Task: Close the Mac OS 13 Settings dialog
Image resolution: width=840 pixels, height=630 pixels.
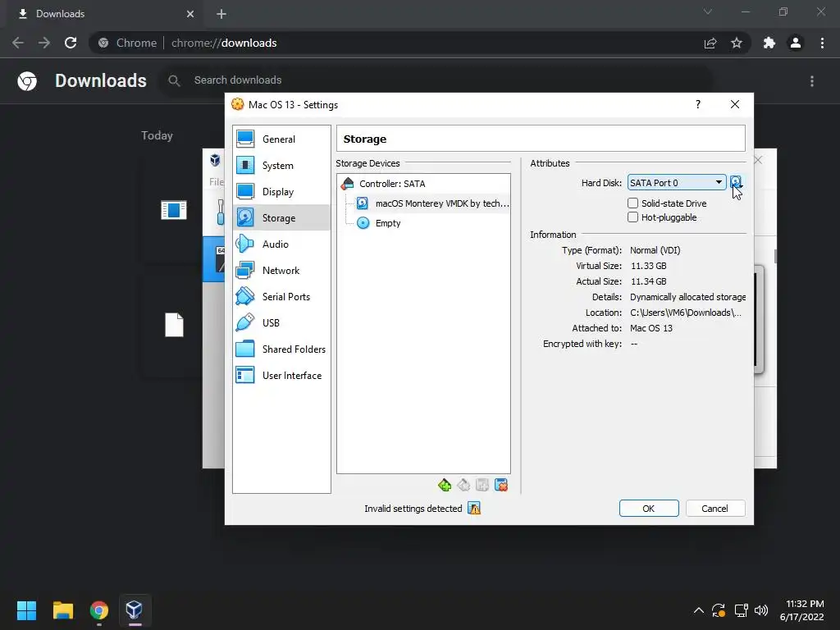Action: [735, 104]
